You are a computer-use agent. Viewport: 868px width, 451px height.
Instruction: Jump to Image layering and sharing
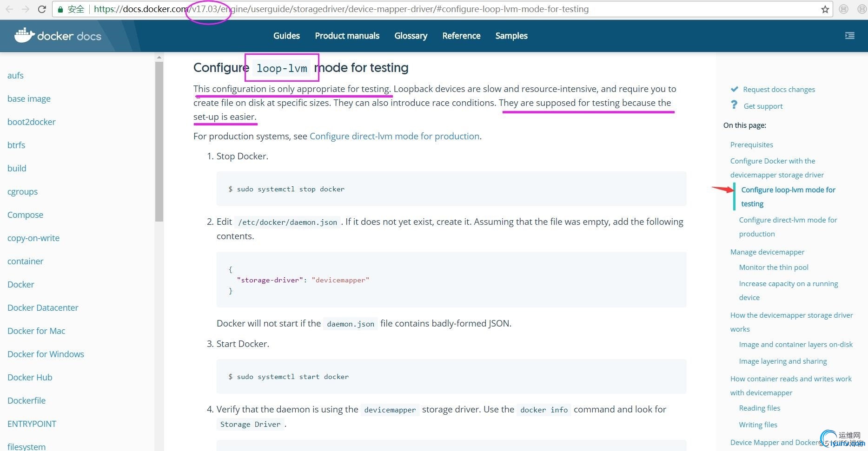(x=783, y=361)
